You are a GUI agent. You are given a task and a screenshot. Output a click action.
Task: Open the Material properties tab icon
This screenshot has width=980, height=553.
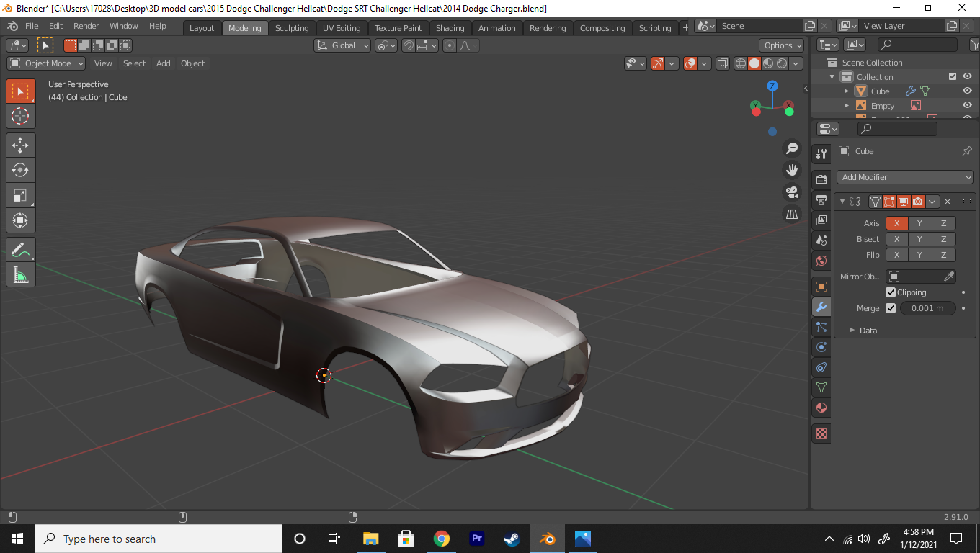point(821,408)
